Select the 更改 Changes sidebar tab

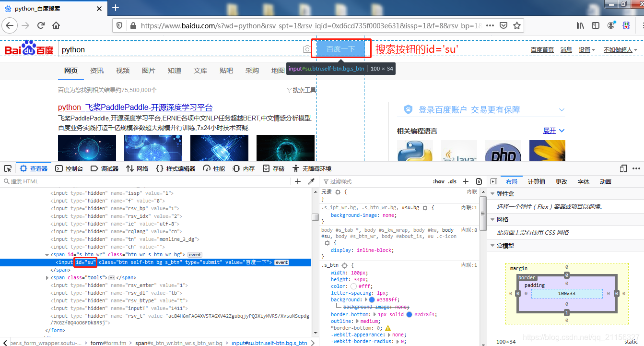(562, 181)
